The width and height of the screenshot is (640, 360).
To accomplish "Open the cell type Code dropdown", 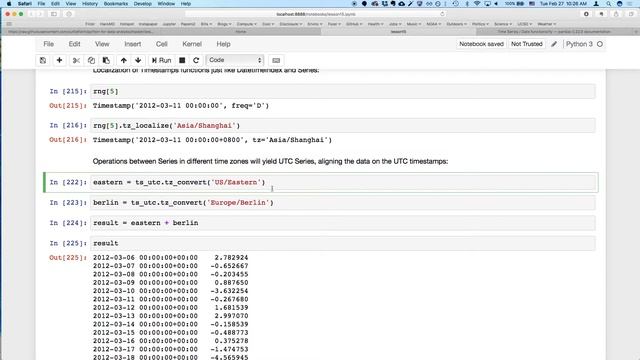I will pyautogui.click(x=235, y=60).
